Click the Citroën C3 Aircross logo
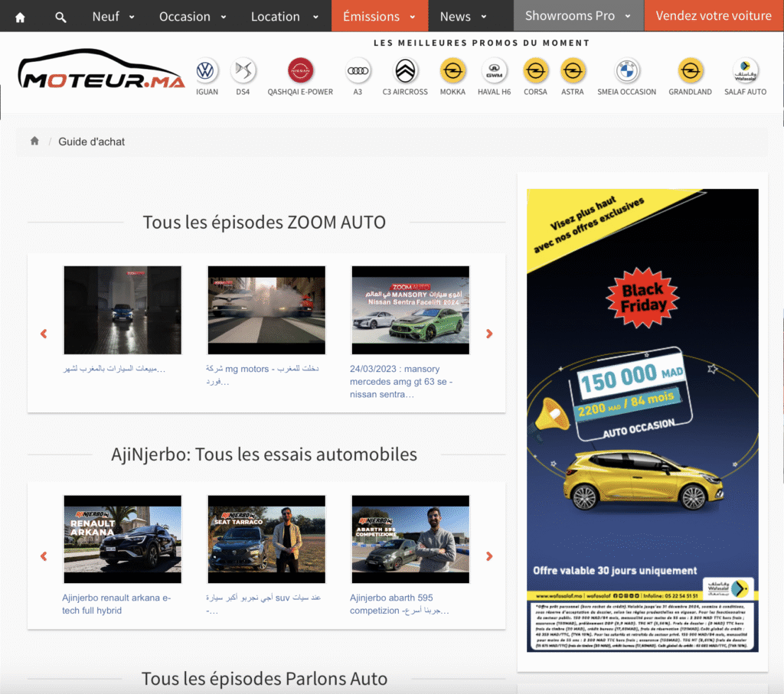Image resolution: width=784 pixels, height=694 pixels. click(x=405, y=70)
